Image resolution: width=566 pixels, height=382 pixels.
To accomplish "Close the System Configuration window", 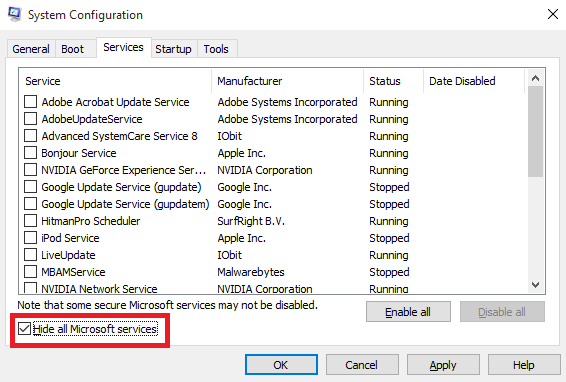I will click(553, 14).
